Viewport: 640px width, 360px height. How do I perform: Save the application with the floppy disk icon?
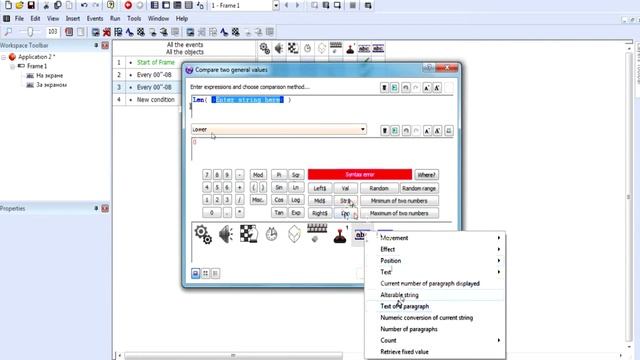coord(31,5)
